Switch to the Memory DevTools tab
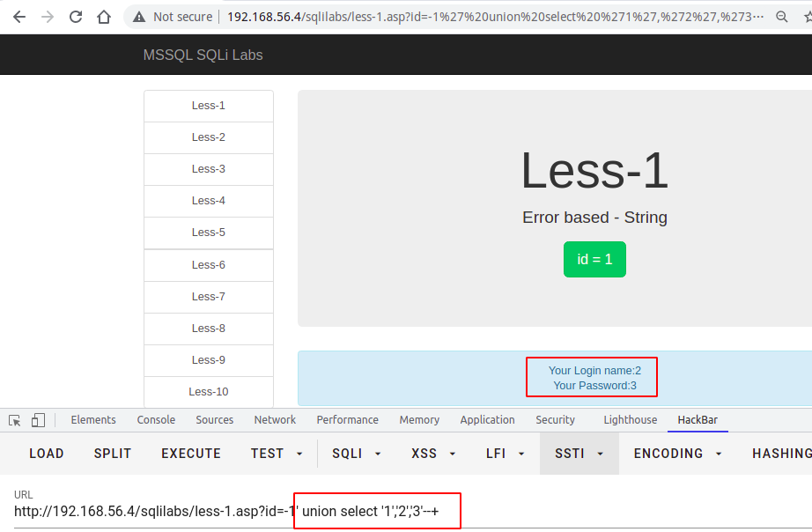Image resolution: width=812 pixels, height=532 pixels. 419,420
